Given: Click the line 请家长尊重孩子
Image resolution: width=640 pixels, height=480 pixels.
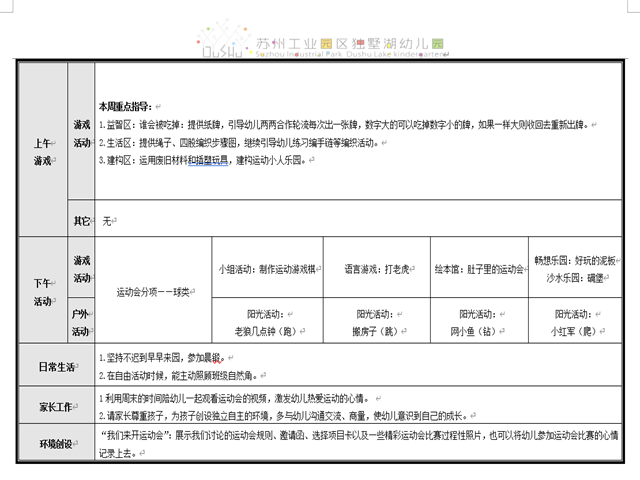Looking at the screenshot, I should pos(283,416).
